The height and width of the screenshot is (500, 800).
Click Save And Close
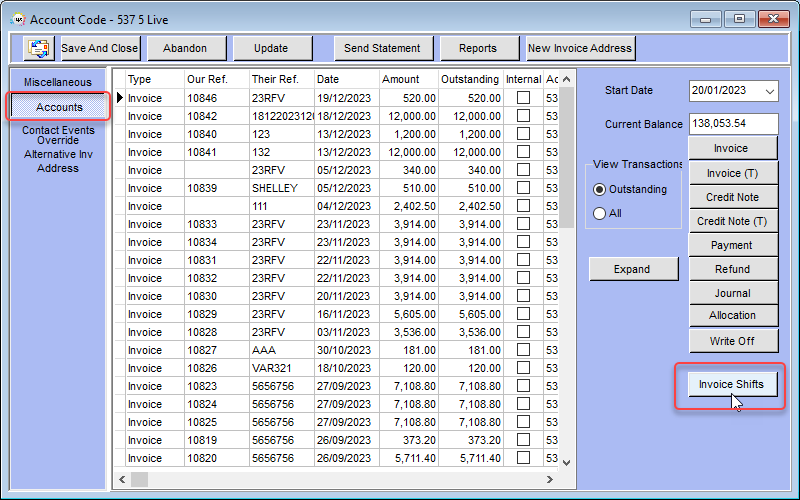tap(100, 48)
